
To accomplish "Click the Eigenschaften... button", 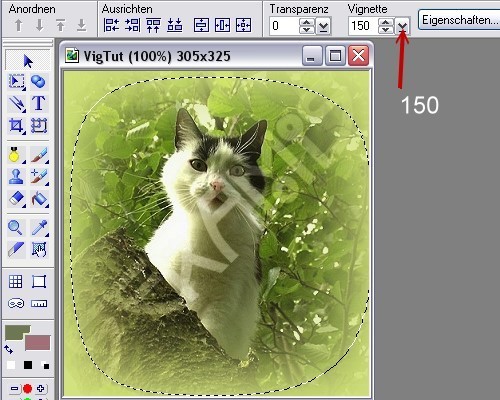I will click(459, 20).
